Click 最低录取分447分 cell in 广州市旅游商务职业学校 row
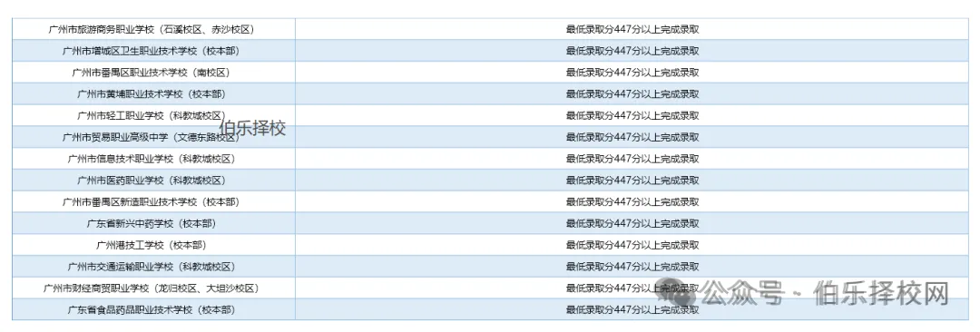Screen dimensions: 980x332 point(632,29)
